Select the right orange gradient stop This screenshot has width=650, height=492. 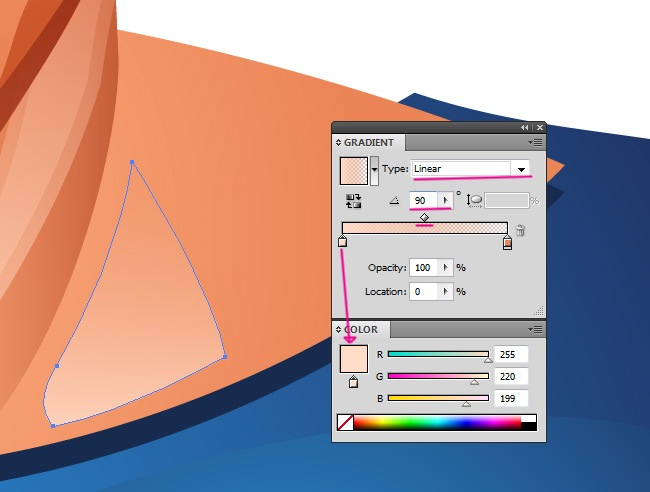507,242
